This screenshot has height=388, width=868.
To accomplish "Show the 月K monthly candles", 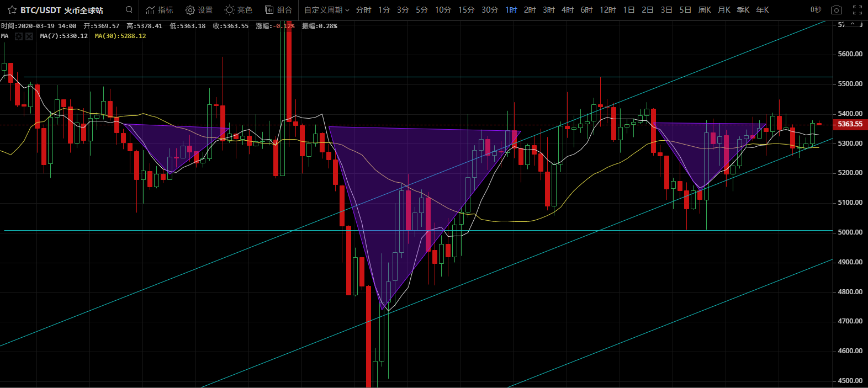I will pos(724,10).
